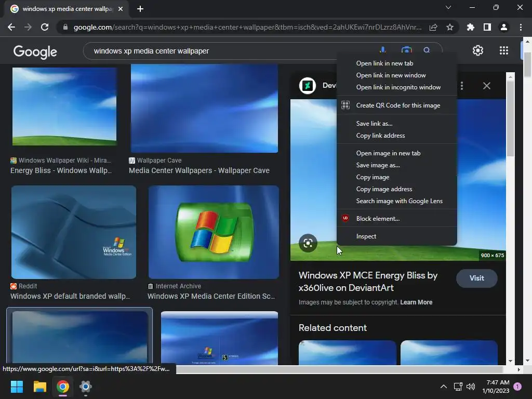Open a new browser tab
Screen dimensions: 532x399
click(140, 9)
